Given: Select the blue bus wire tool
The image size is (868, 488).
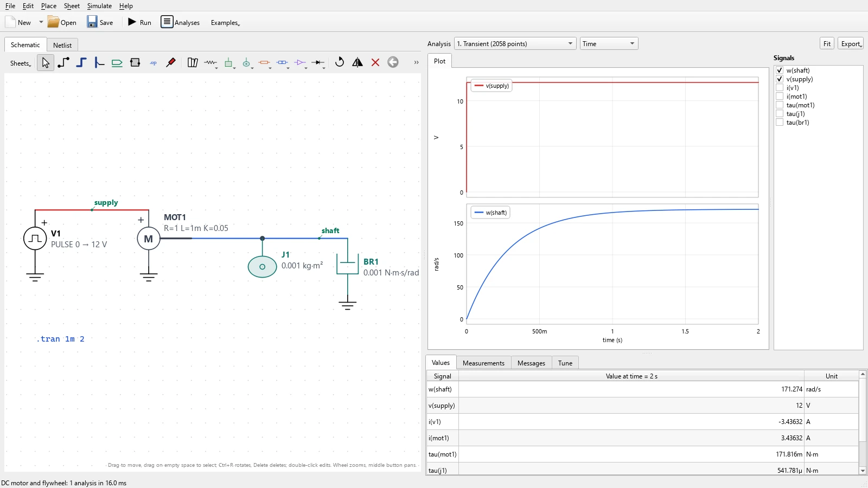Looking at the screenshot, I should [81, 63].
